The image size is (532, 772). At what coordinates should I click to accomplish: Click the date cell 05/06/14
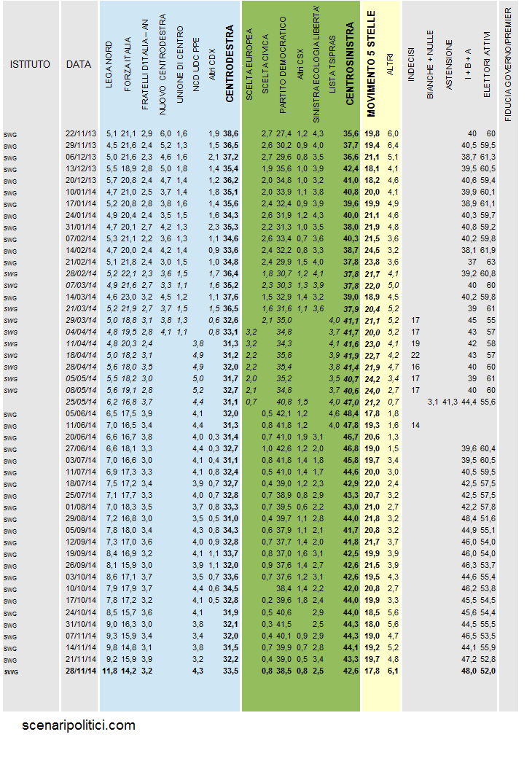pyautogui.click(x=81, y=413)
